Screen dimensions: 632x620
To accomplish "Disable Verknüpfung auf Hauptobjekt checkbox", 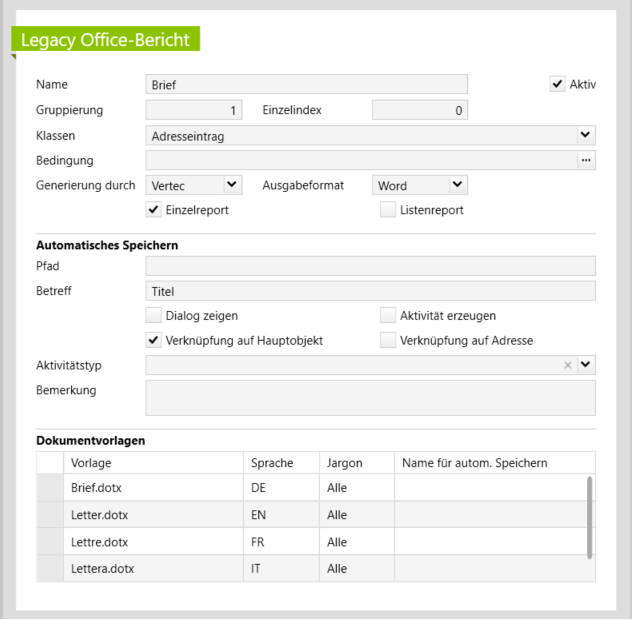I will tap(153, 341).
